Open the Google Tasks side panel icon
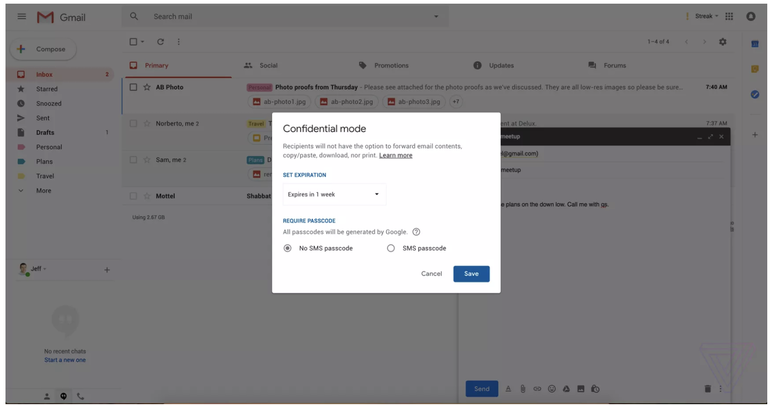The height and width of the screenshot is (406, 770). tap(754, 94)
